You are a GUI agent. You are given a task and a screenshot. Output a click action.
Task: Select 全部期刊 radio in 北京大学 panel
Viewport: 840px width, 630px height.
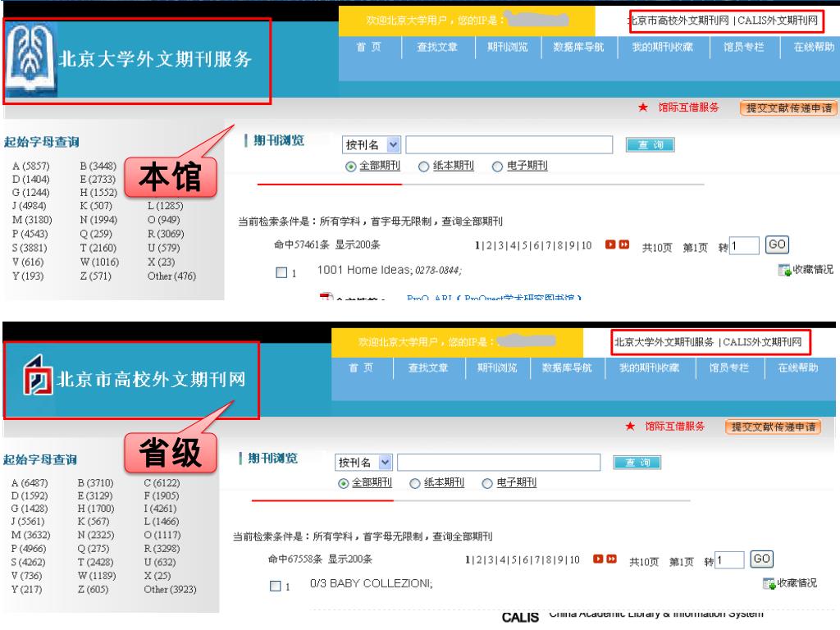[351, 167]
